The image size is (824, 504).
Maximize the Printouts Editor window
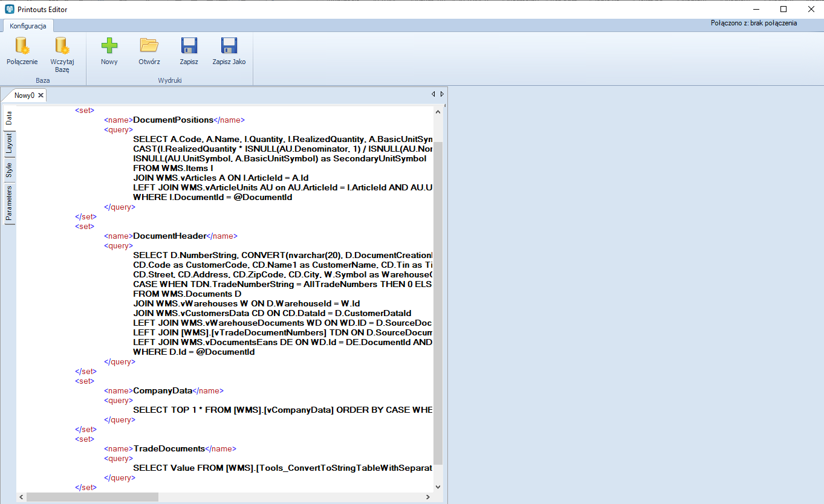[x=783, y=9]
